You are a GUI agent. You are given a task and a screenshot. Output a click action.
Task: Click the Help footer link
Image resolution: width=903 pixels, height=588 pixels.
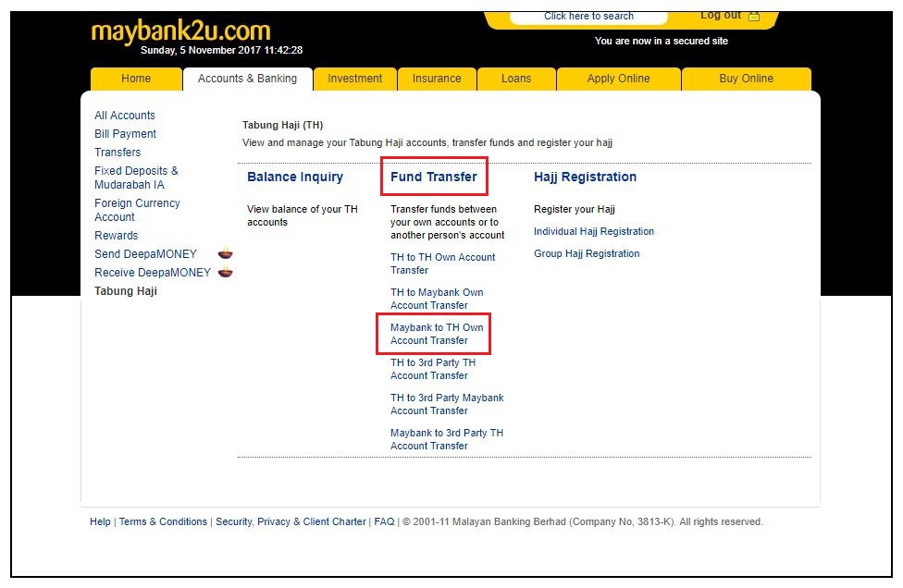(100, 521)
